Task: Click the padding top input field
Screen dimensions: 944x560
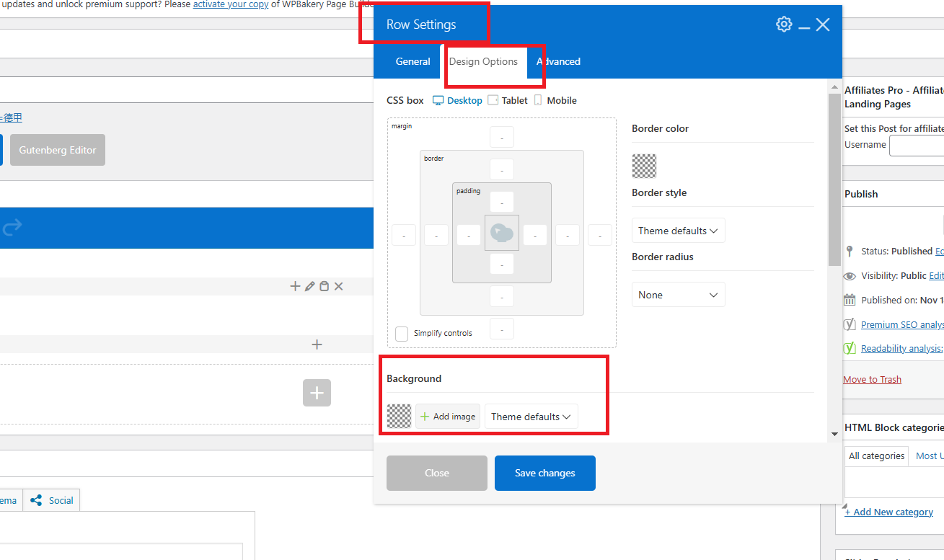Action: (x=502, y=202)
